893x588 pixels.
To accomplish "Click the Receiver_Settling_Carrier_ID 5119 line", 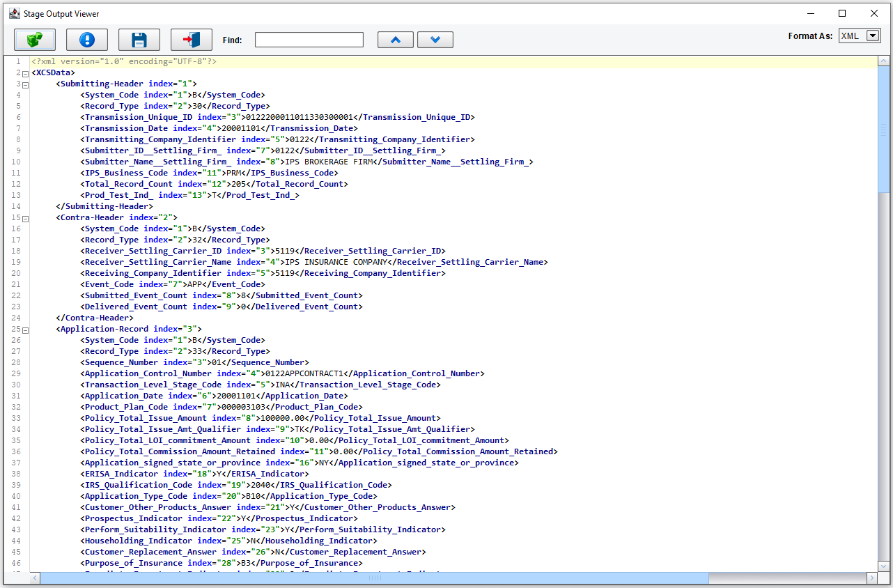I will pyautogui.click(x=263, y=251).
